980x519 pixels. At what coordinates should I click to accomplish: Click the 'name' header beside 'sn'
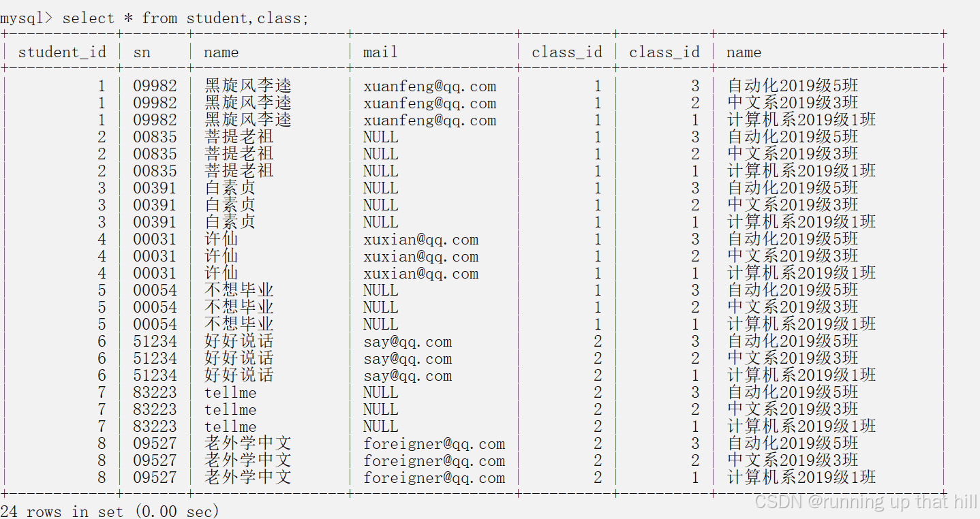tap(221, 52)
